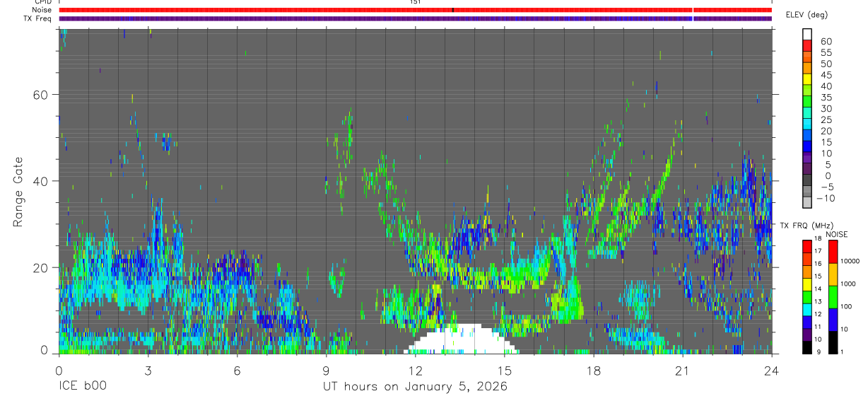Click the white top segment of ELEV colorbar
The width and height of the screenshot is (868, 401).
(x=807, y=34)
